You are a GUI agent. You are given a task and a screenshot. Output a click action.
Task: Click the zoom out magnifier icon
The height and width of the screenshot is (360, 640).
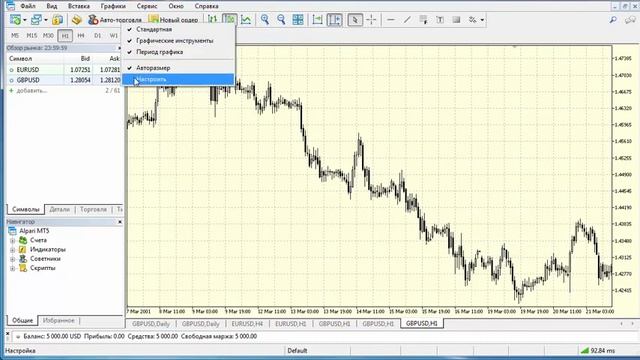[281, 20]
